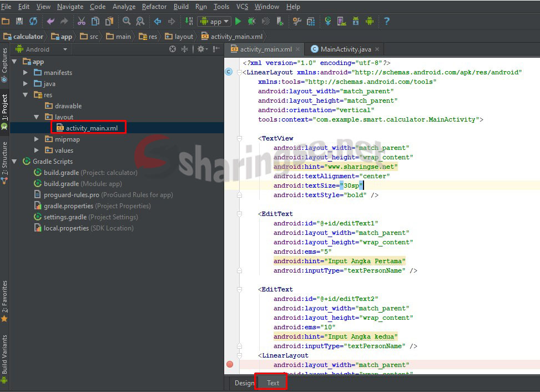
Task: Collapse the app module tree node
Action: tap(14, 62)
